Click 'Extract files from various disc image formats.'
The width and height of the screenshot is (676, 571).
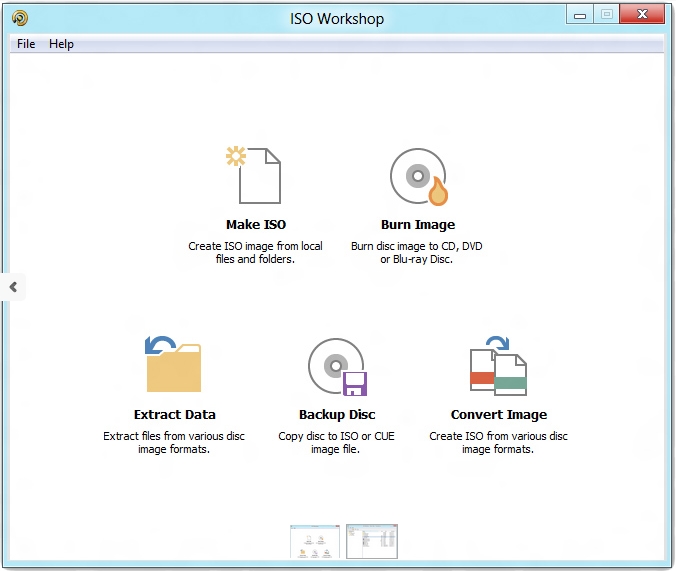click(174, 442)
